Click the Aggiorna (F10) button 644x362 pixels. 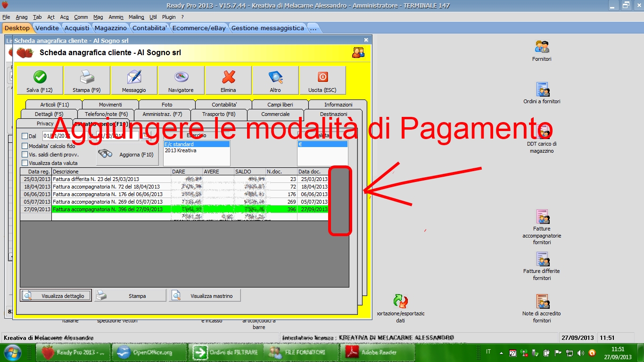click(x=128, y=154)
